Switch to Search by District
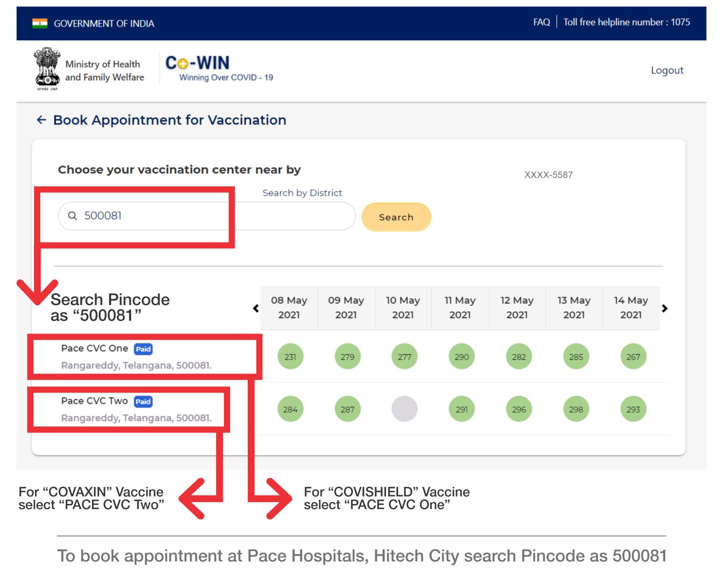 (302, 193)
